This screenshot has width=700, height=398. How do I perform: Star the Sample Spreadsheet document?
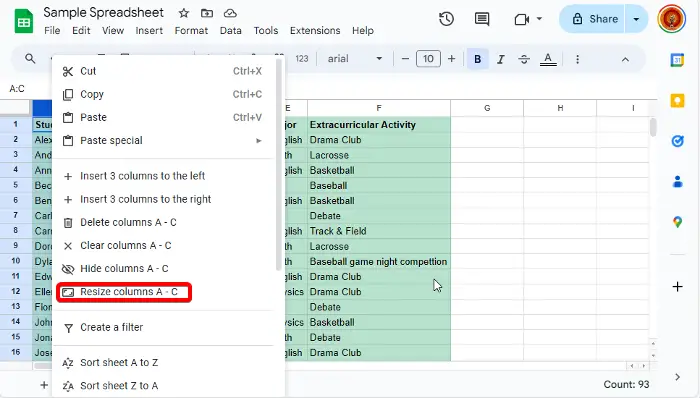tap(183, 13)
